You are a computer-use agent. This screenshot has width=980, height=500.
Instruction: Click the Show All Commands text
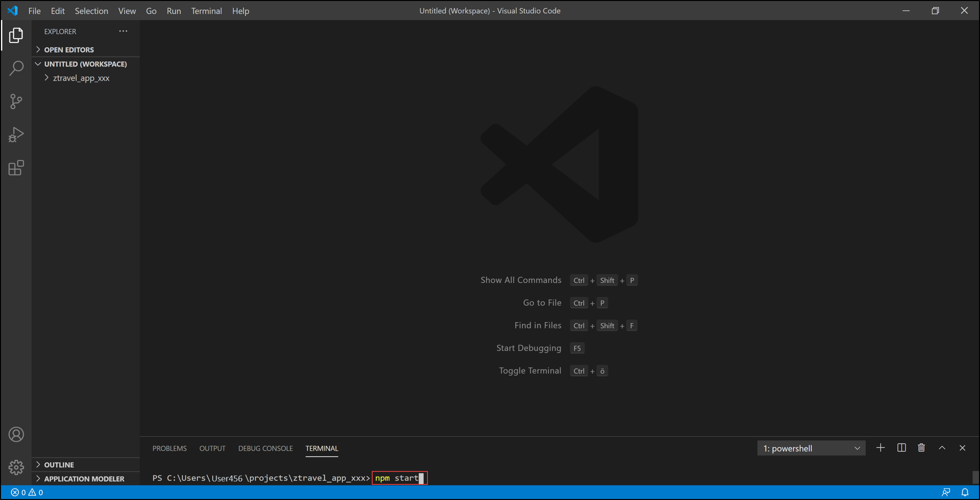pyautogui.click(x=521, y=280)
